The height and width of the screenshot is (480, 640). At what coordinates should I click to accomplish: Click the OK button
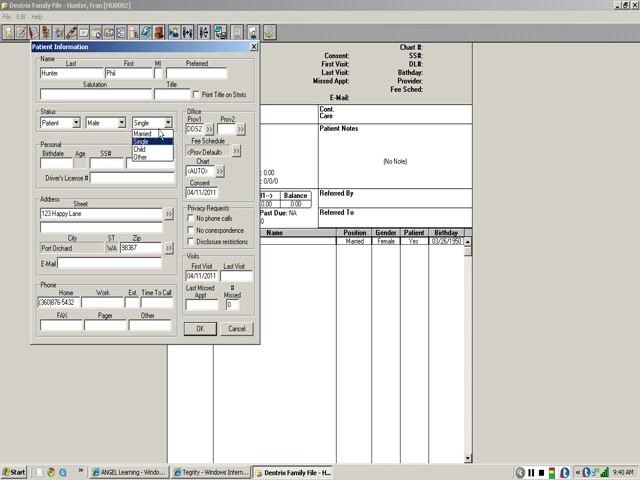200,329
